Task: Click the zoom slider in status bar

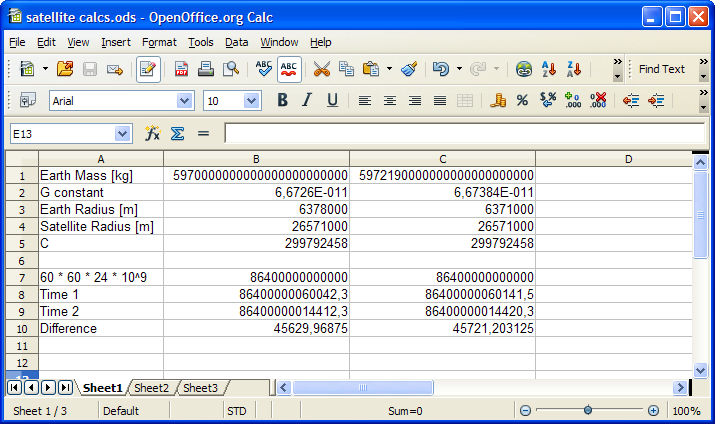Action: pos(588,411)
